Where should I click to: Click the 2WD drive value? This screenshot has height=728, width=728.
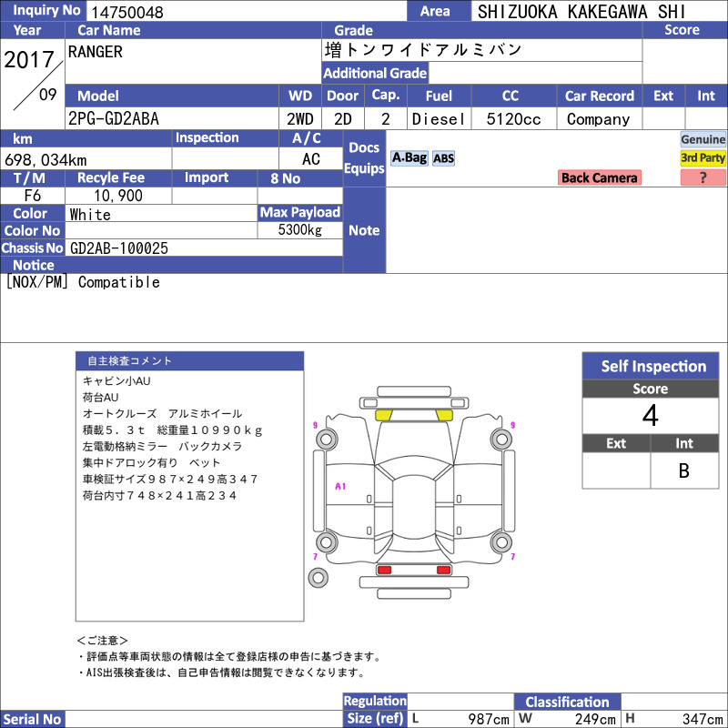[x=300, y=119]
